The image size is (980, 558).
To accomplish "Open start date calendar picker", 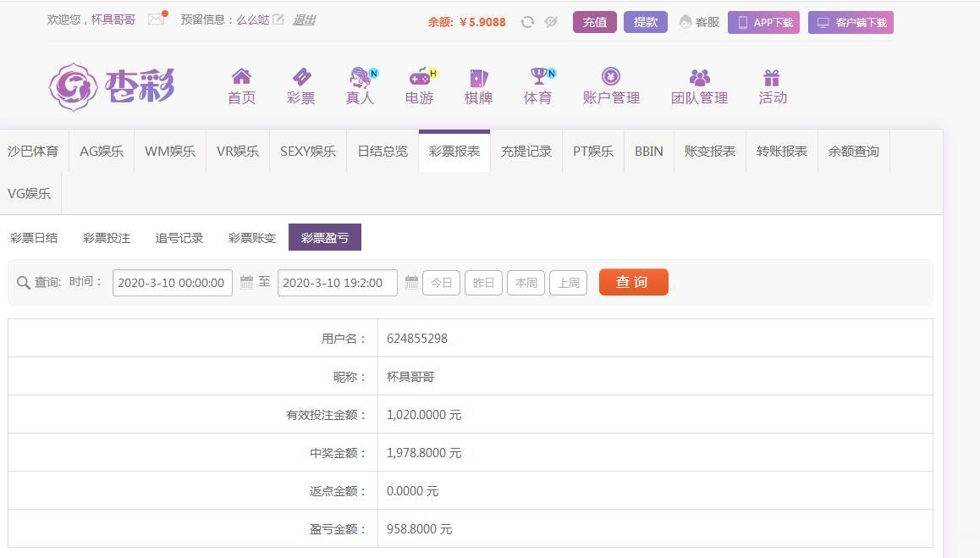I will click(x=246, y=283).
